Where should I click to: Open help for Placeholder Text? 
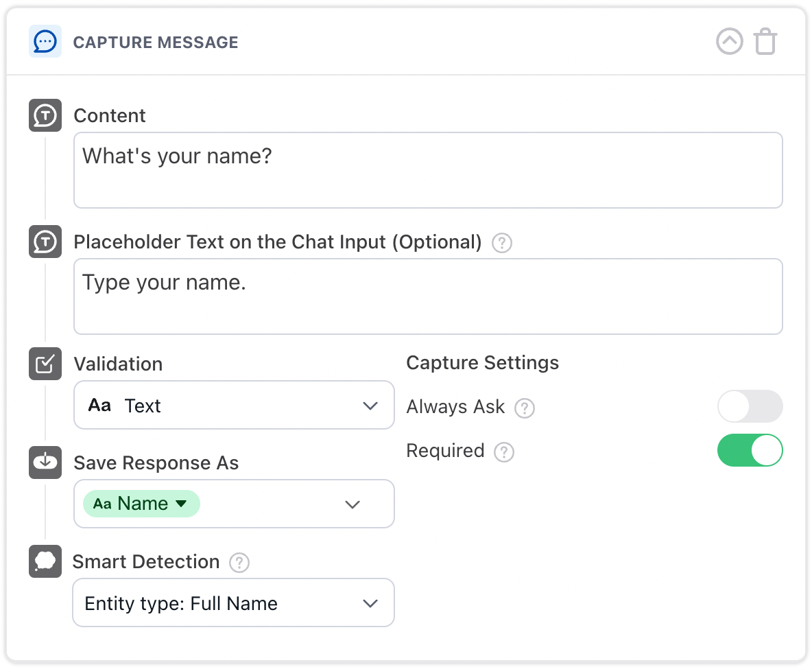coord(502,243)
